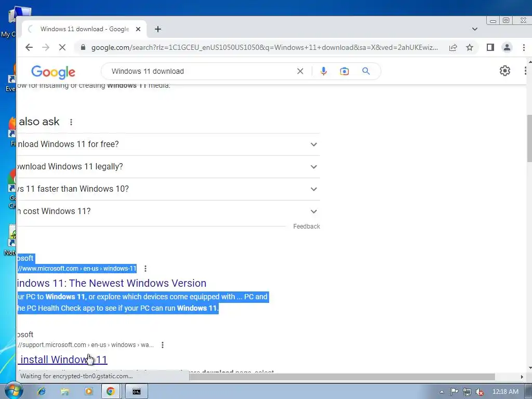Expand 'Windows 11 for free?' question
This screenshot has width=532, height=399.
[x=169, y=144]
